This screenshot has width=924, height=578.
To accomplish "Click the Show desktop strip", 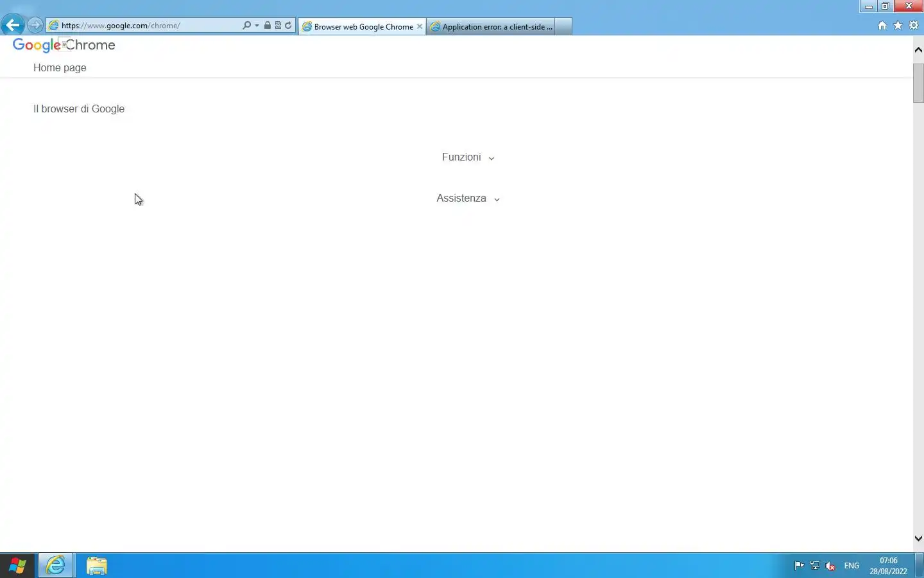I will click(x=920, y=566).
